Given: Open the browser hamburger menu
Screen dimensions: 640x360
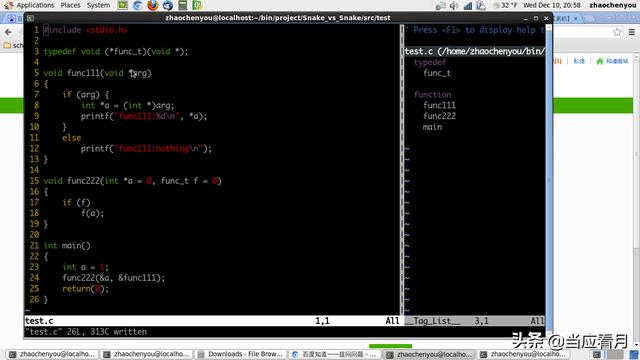Looking at the screenshot, I should tap(631, 32).
